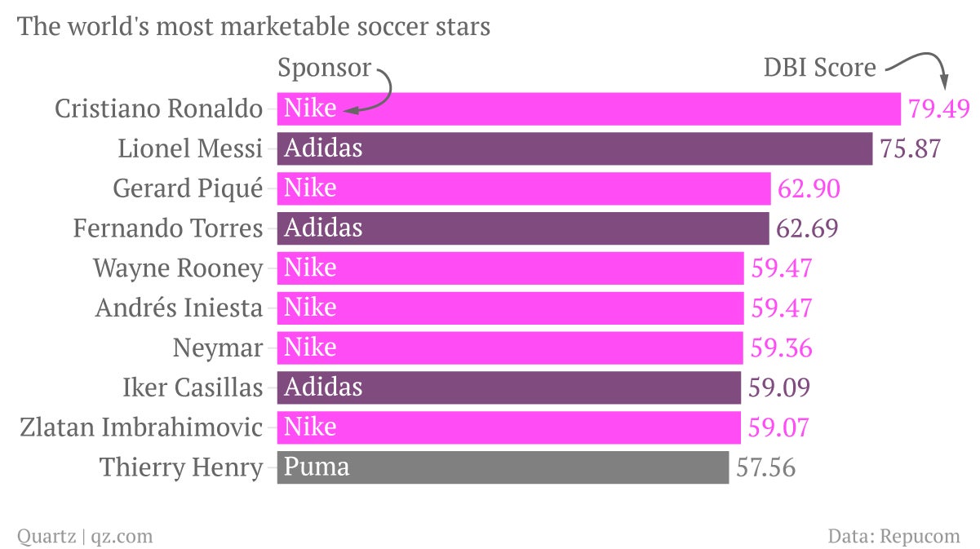Viewport: 980px width, 549px height.
Task: Click the Wayne Rooney name label
Action: tap(178, 268)
